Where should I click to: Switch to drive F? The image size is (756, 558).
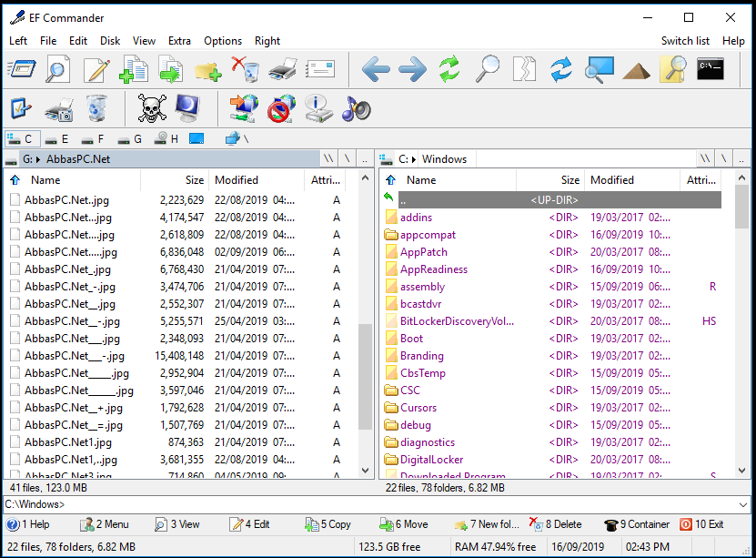pos(93,139)
